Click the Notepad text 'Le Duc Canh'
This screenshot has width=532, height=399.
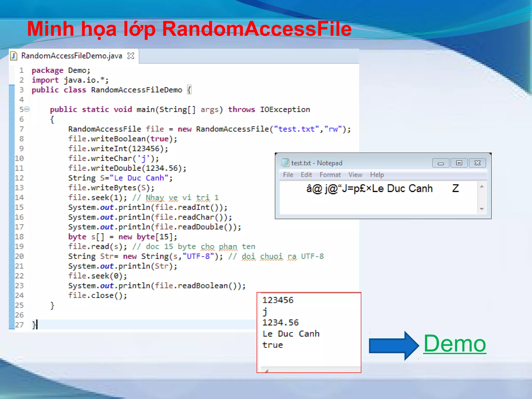pos(402,188)
